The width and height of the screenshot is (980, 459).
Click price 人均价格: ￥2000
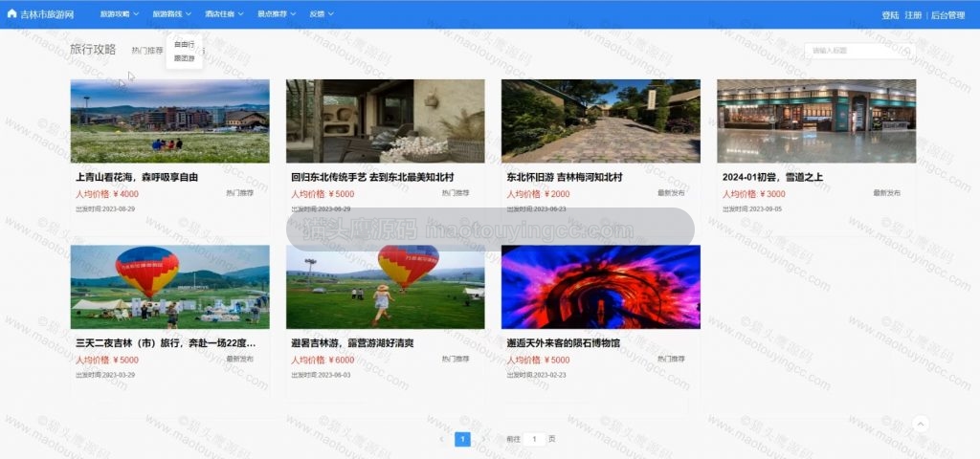538,194
